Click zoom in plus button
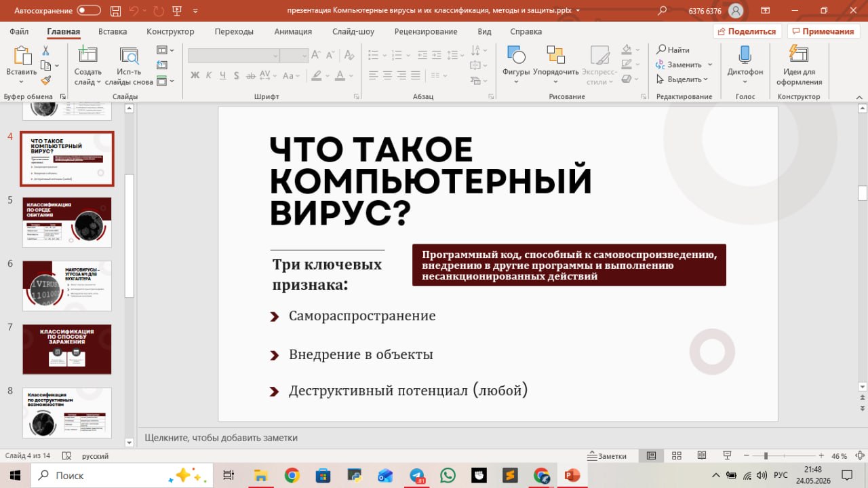Image resolution: width=868 pixels, height=488 pixels. click(821, 456)
